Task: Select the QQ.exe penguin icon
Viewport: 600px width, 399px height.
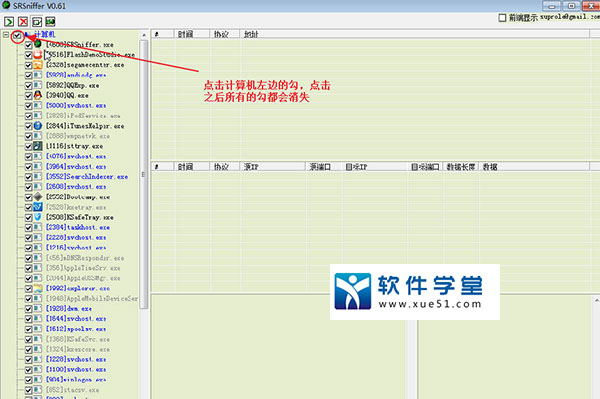Action: click(x=38, y=95)
